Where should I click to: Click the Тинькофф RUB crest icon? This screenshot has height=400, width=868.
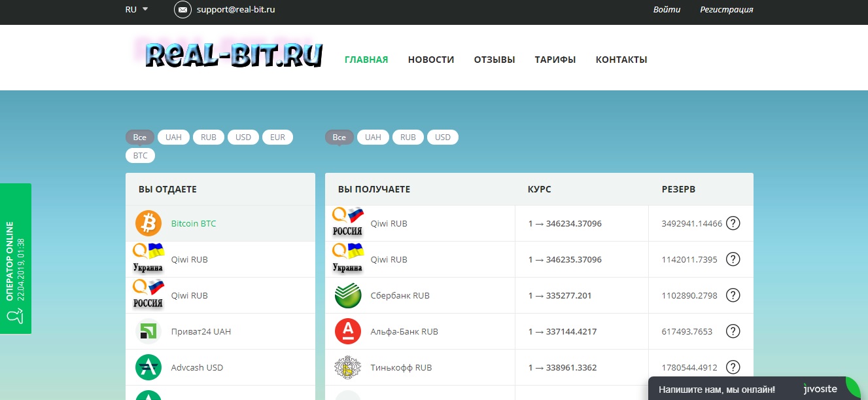(x=348, y=367)
